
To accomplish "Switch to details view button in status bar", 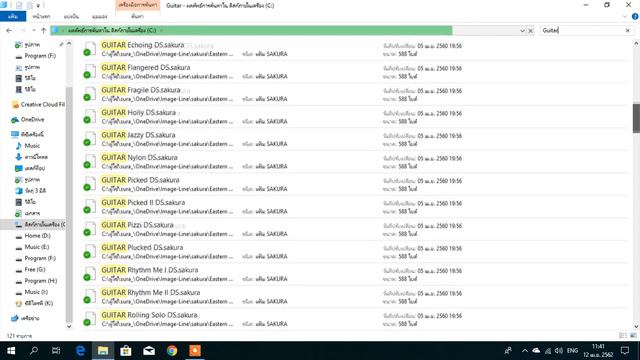I will pyautogui.click(x=623, y=336).
